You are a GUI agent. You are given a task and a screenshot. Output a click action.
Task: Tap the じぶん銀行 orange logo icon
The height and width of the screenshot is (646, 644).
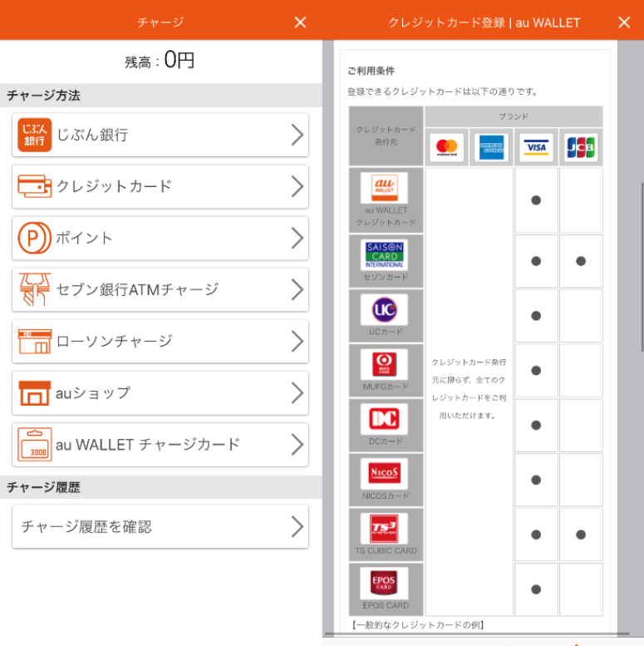(x=35, y=135)
